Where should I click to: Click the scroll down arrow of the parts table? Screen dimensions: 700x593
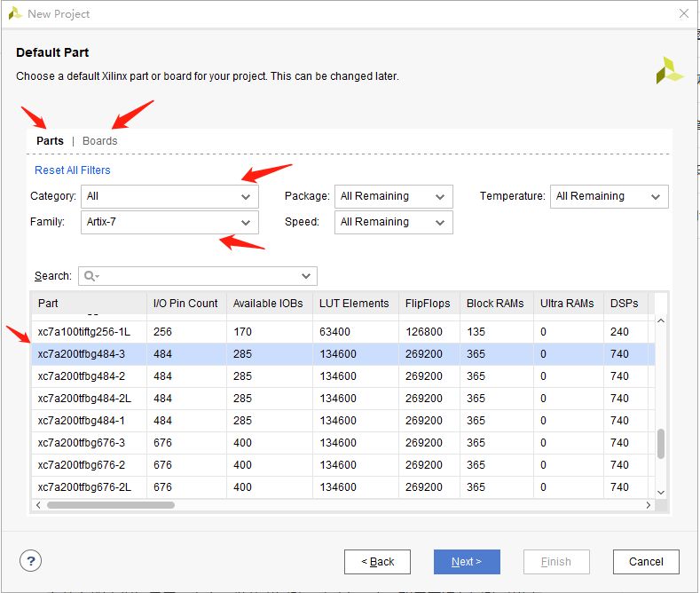661,492
